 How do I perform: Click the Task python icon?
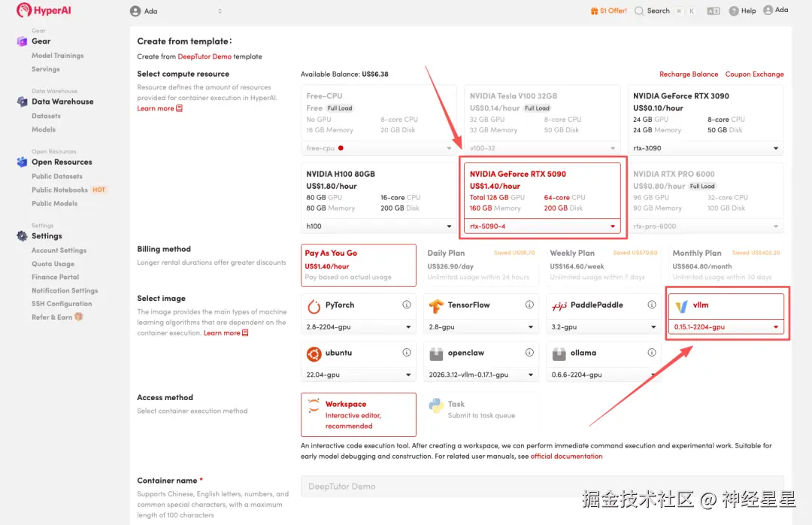click(436, 405)
